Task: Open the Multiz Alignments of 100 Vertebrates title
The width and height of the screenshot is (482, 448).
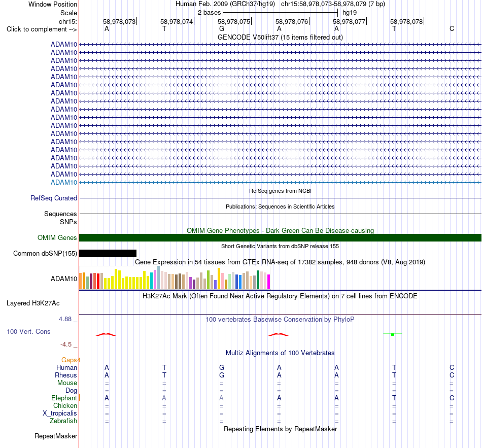Action: [x=280, y=353]
